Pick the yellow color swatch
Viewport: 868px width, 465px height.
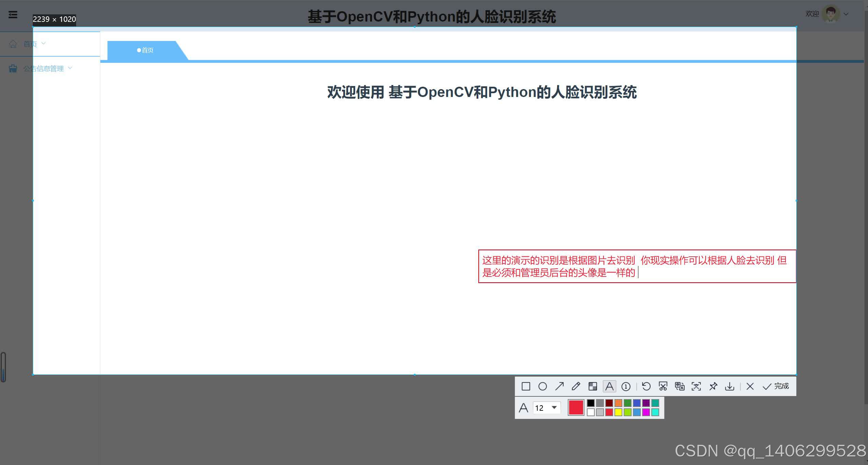(618, 412)
